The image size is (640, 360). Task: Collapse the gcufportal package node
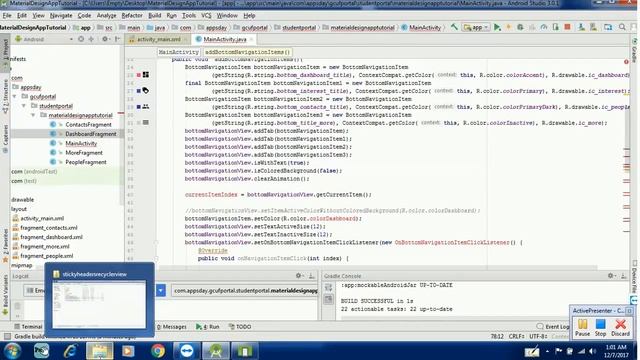click(15, 97)
